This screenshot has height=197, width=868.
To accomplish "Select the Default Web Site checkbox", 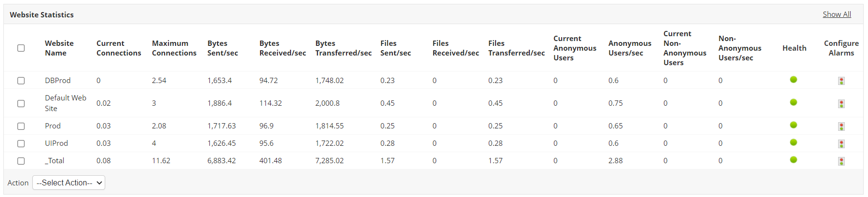I will (x=21, y=103).
